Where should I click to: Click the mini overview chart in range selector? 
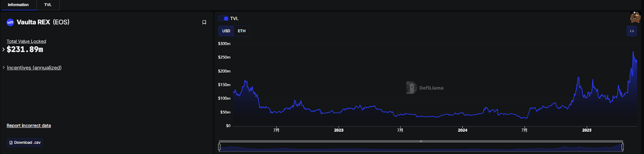pos(421,147)
